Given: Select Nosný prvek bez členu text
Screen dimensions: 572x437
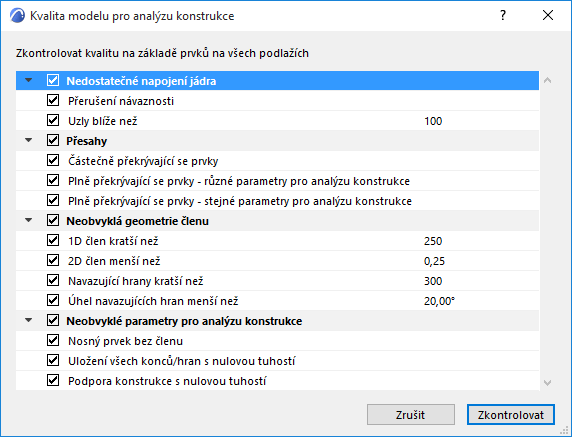Looking at the screenshot, I should 125,341.
